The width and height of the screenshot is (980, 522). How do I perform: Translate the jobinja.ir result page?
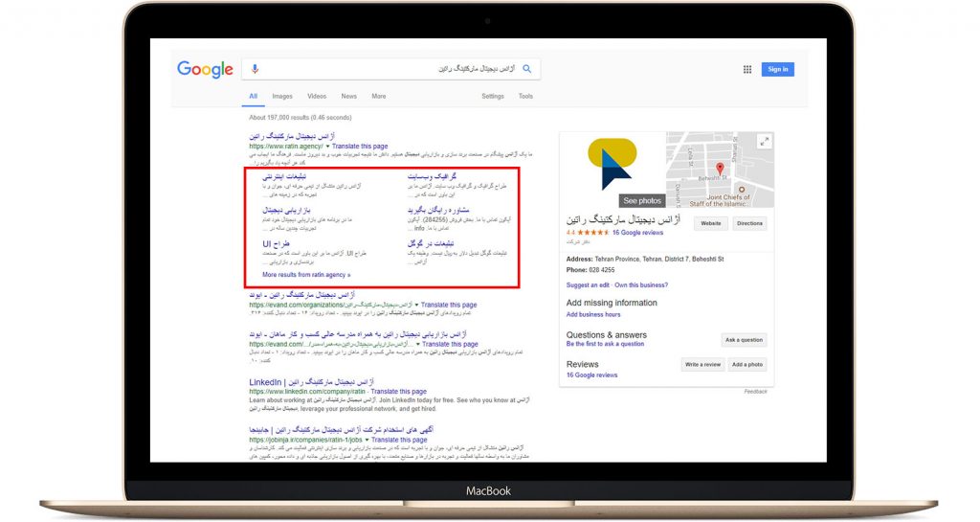coord(399,440)
